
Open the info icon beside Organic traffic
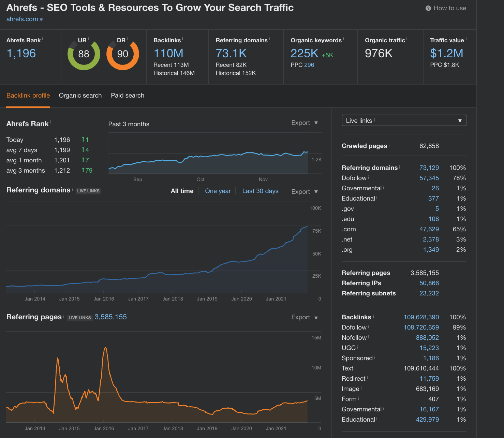click(x=407, y=39)
